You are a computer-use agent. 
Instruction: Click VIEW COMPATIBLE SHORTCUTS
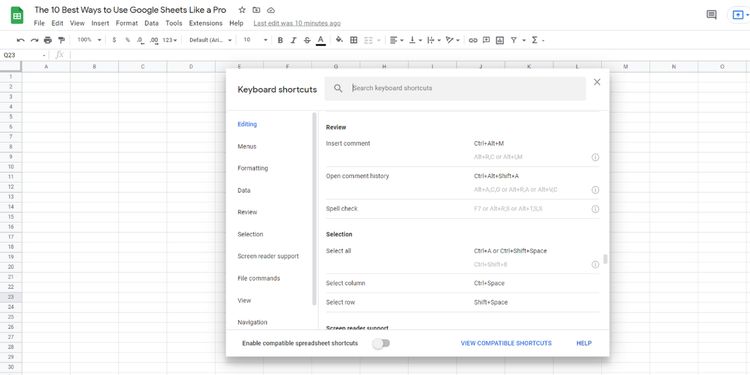[506, 343]
